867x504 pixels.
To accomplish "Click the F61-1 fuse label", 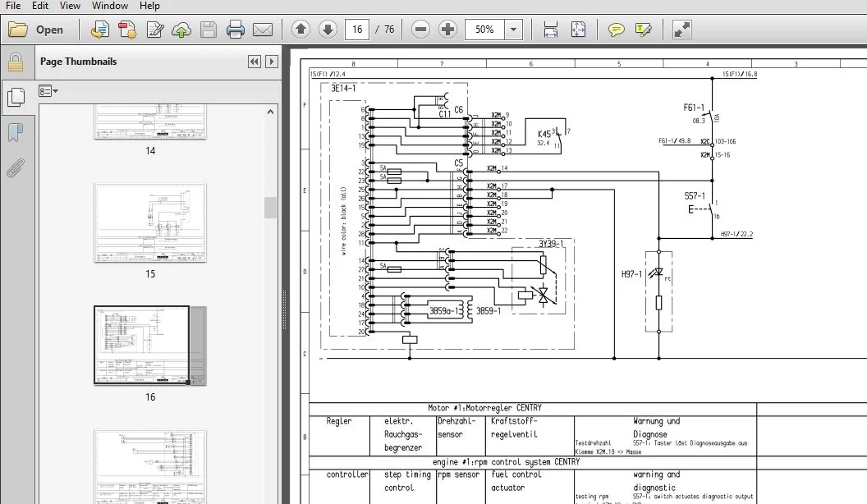I will 694,108.
